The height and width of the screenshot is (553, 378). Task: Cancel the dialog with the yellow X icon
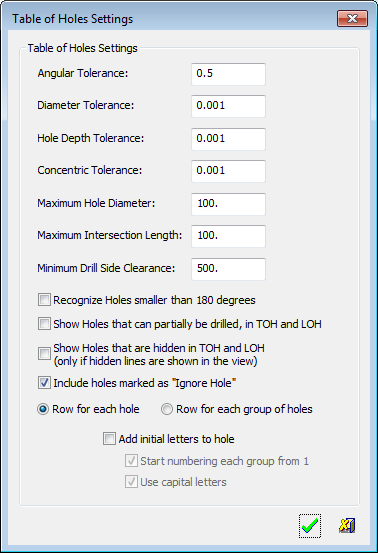click(347, 526)
